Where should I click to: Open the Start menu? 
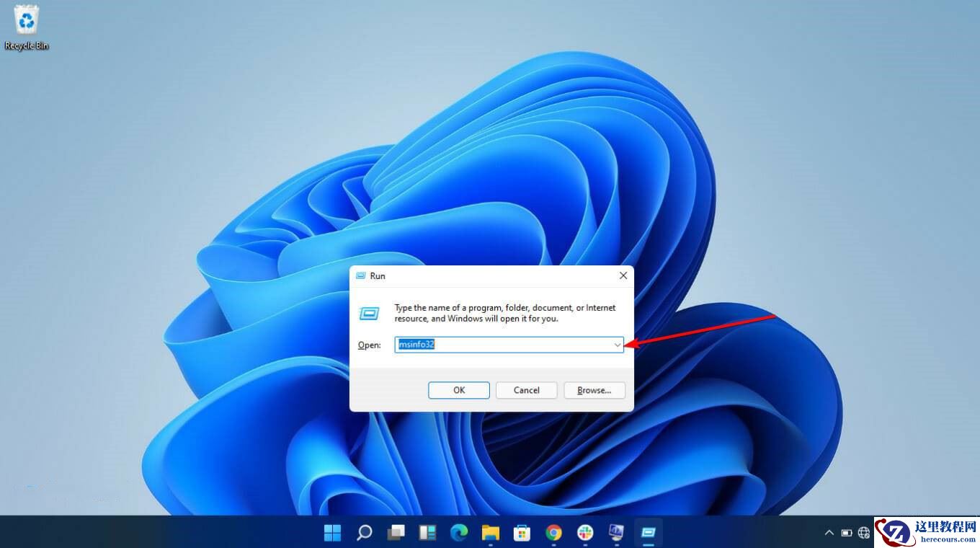coord(332,532)
